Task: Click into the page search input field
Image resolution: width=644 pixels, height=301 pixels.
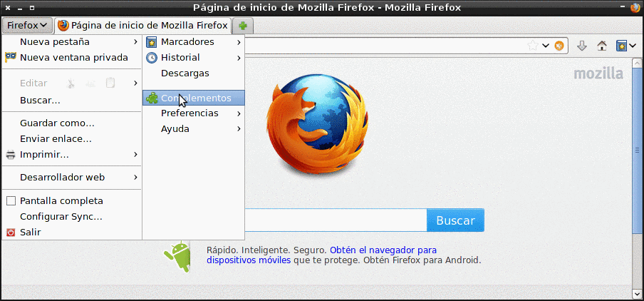Action: [336, 220]
